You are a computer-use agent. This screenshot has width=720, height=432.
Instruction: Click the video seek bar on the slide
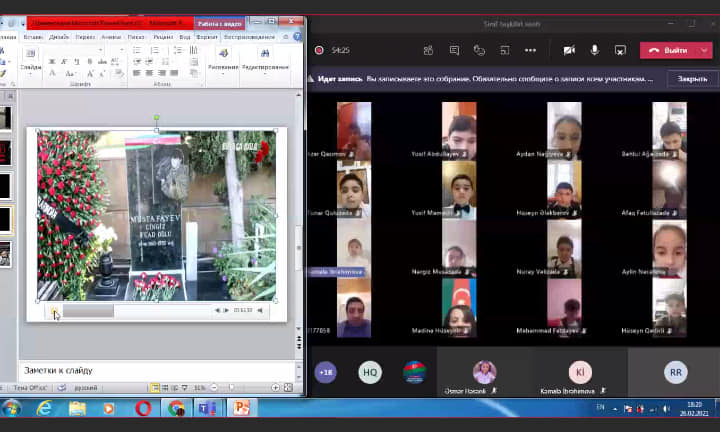point(135,311)
